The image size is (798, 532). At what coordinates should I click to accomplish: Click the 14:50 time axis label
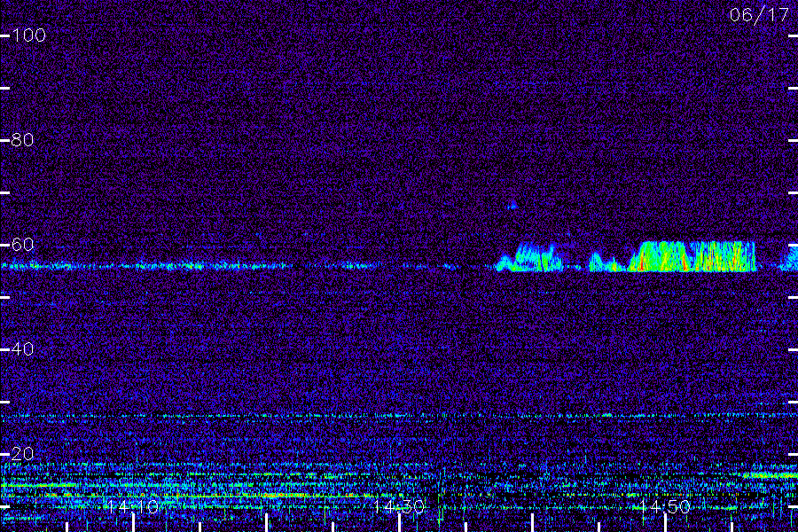point(664,507)
